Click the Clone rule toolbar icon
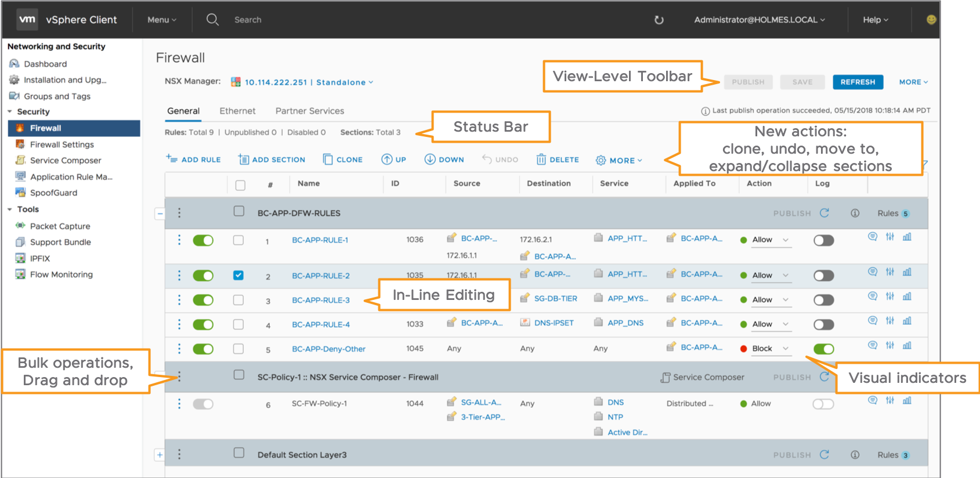 [328, 160]
